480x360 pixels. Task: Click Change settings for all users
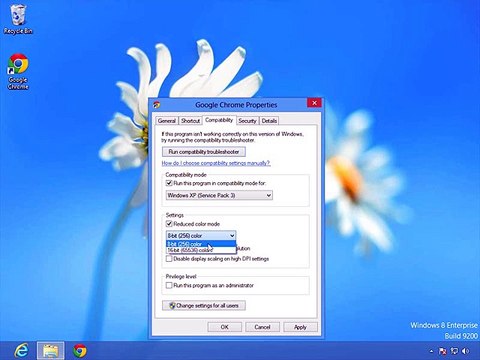204,305
